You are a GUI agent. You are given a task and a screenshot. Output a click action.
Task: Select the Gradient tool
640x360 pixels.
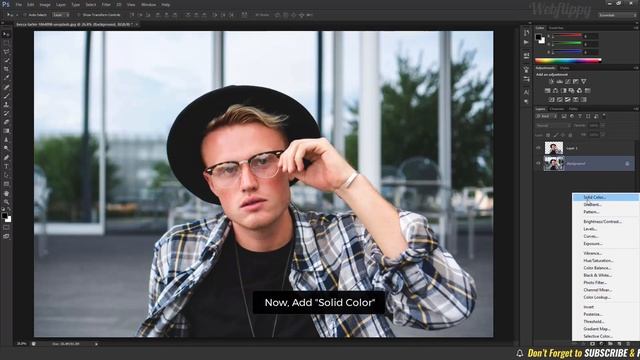click(x=6, y=131)
